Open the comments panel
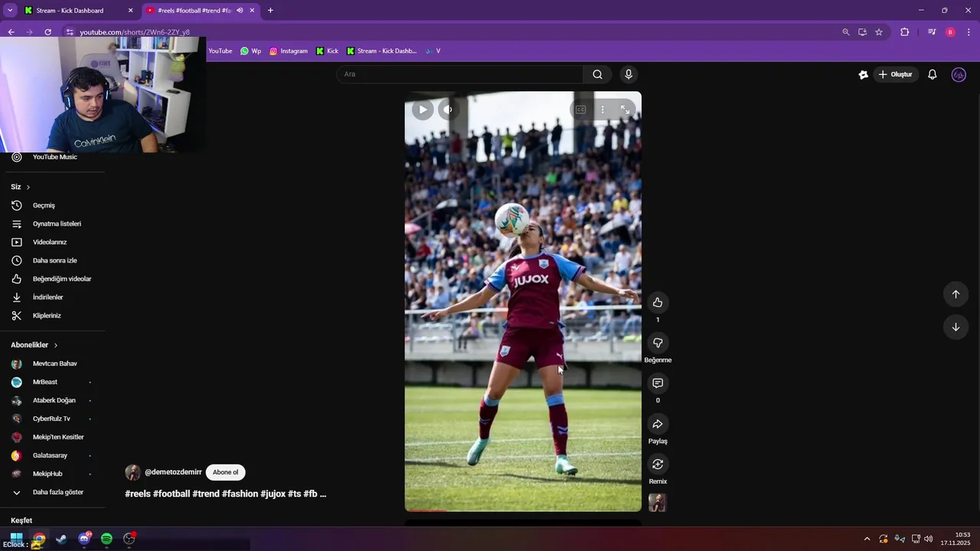This screenshot has height=551, width=980. pos(658,383)
